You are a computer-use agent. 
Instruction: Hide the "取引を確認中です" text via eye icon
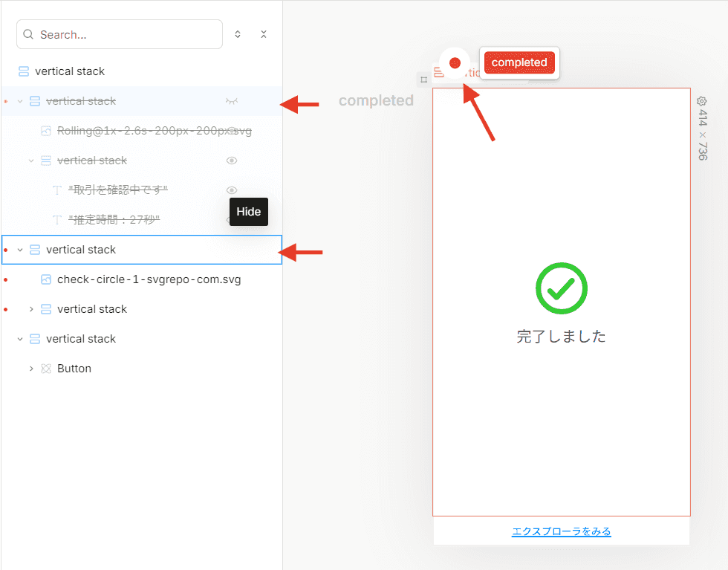(x=232, y=190)
